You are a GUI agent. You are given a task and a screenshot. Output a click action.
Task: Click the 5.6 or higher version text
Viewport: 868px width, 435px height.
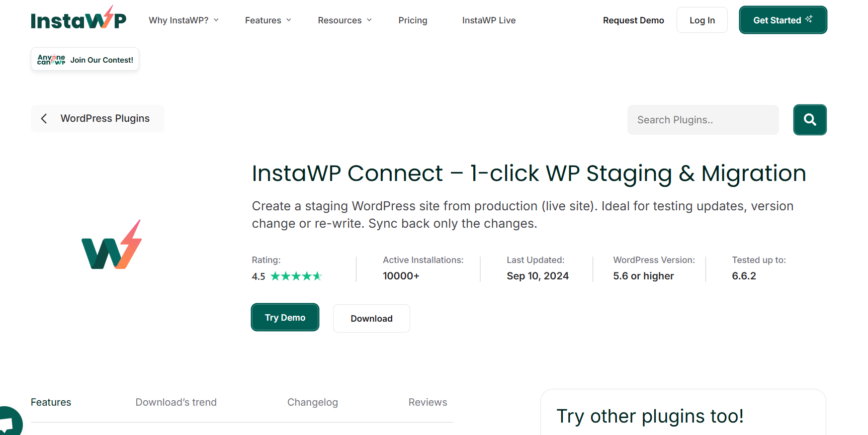pyautogui.click(x=643, y=276)
